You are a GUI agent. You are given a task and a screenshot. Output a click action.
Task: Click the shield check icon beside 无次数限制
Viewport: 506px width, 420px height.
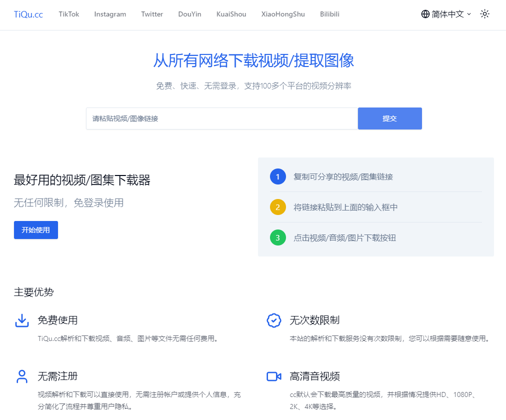pos(273,320)
